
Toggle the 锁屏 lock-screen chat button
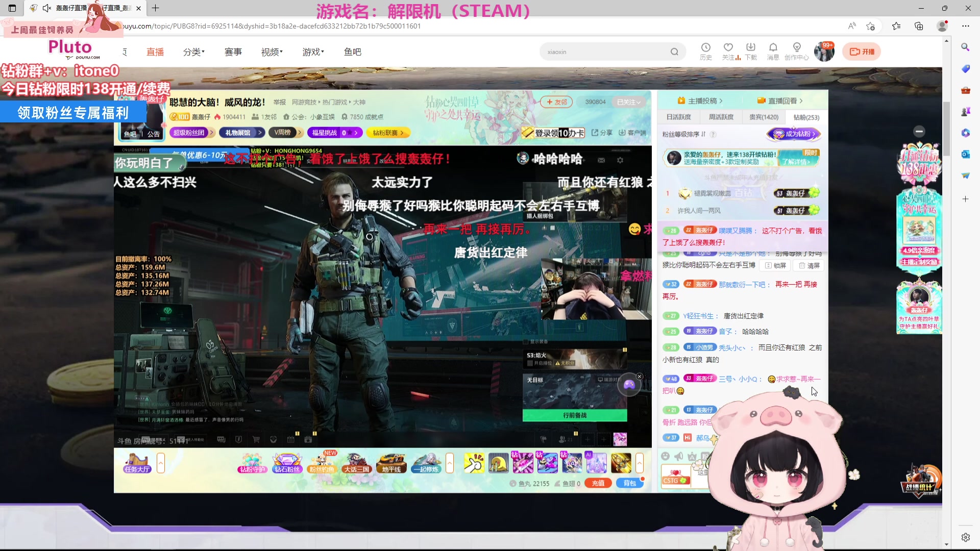coord(775,265)
